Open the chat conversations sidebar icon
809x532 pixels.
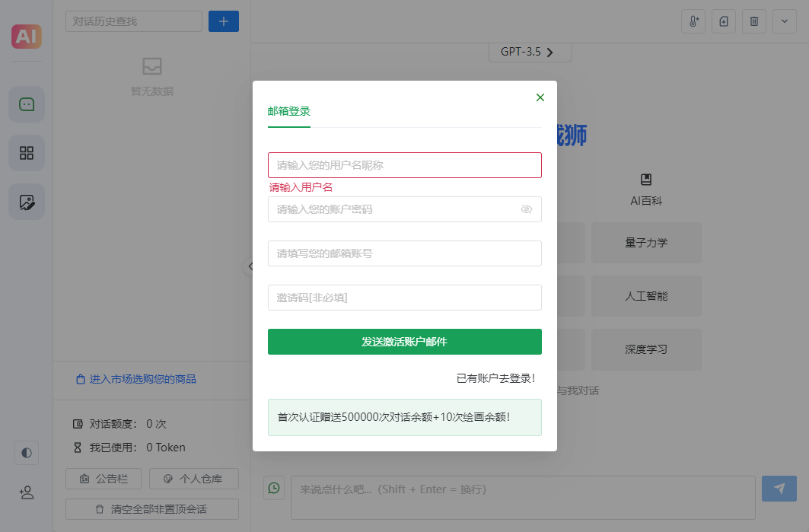click(26, 104)
